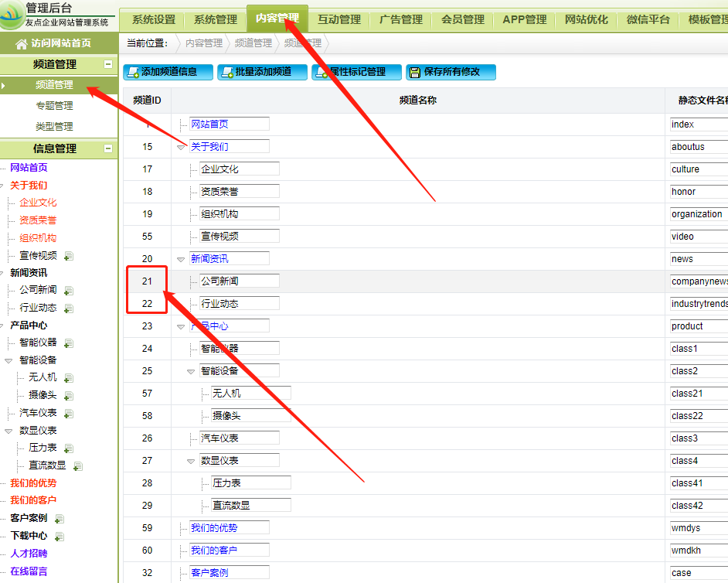Click the add icon next to 直流数显
The width and height of the screenshot is (728, 583).
[78, 466]
